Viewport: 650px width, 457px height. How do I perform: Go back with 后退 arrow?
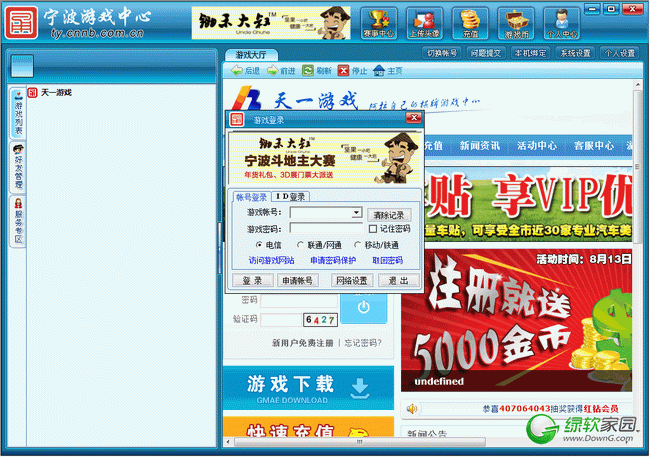245,71
